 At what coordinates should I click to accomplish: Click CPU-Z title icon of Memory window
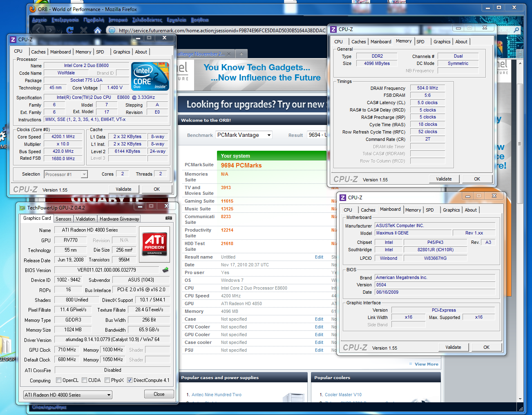333,29
